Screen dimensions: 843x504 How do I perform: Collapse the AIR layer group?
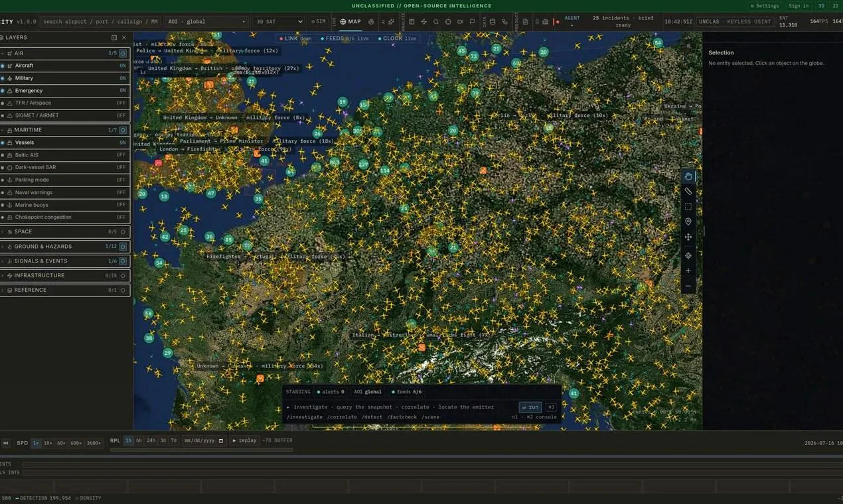click(64, 53)
